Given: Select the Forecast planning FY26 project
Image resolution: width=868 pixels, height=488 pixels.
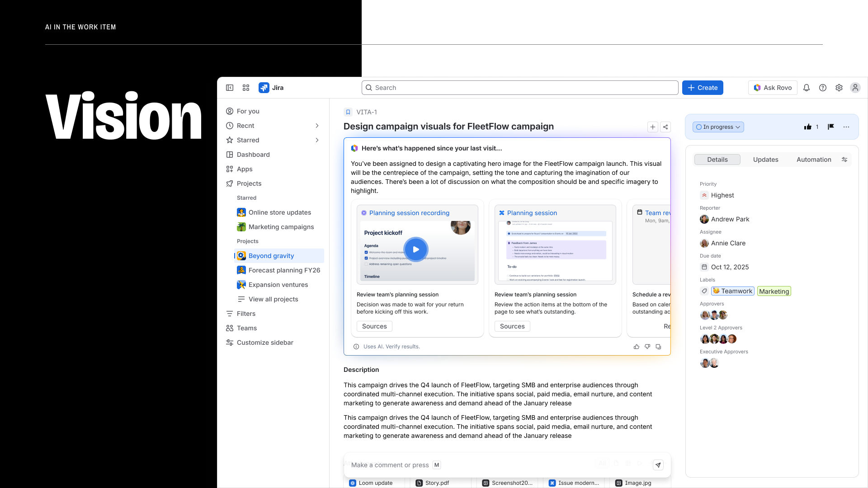Looking at the screenshot, I should pos(279,270).
